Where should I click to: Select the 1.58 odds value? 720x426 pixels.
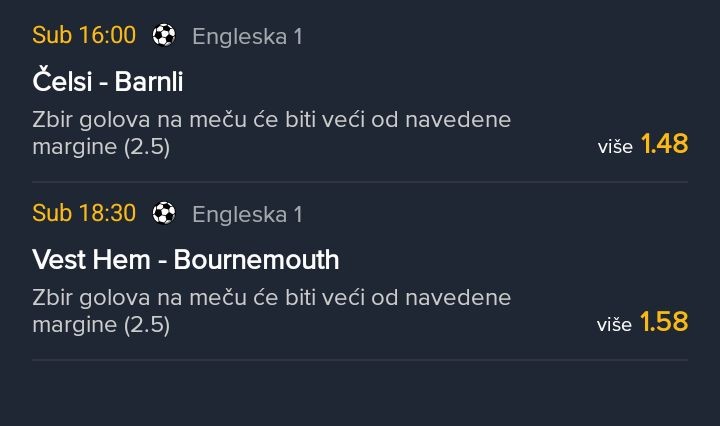pyautogui.click(x=665, y=322)
